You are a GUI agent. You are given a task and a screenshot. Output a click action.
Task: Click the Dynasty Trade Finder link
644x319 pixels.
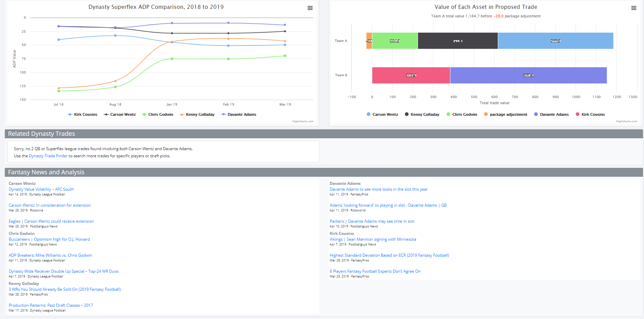pyautogui.click(x=48, y=156)
